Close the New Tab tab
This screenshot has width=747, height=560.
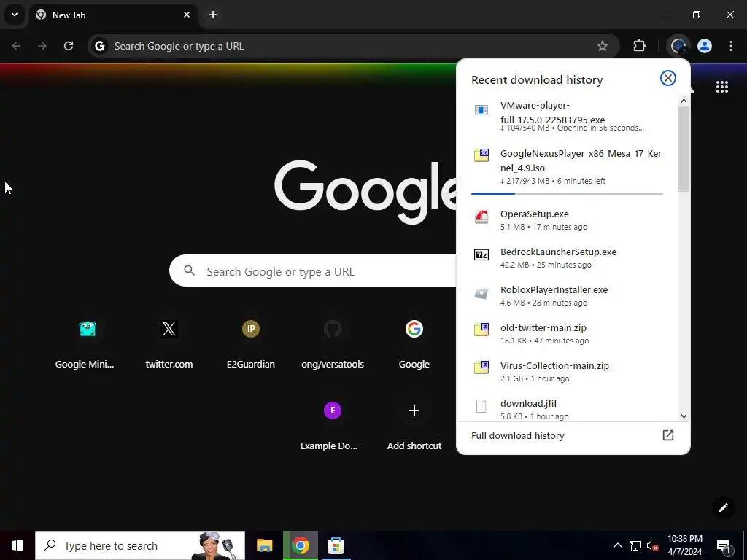[x=187, y=15]
